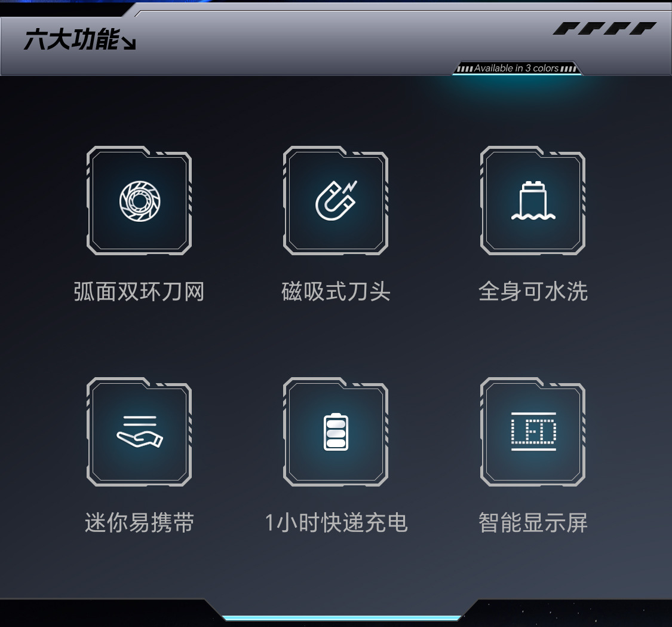Click the striped slash decoration at top right
The height and width of the screenshot is (627, 672).
point(605,28)
